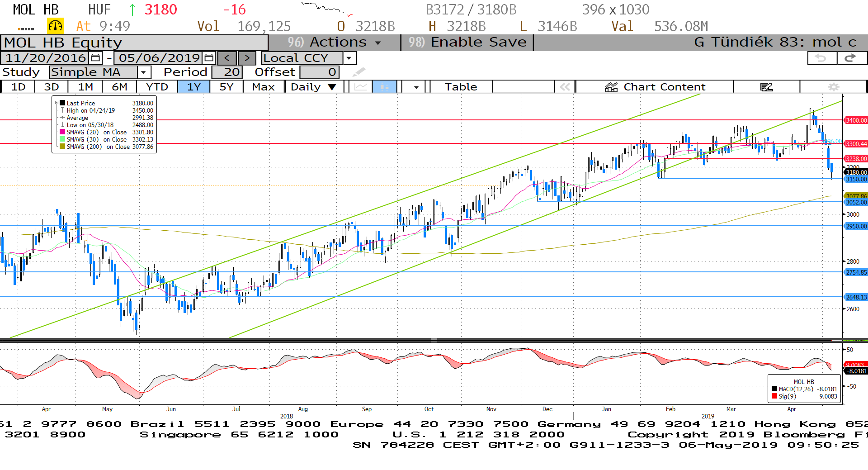Click the Offset input field

[x=320, y=72]
